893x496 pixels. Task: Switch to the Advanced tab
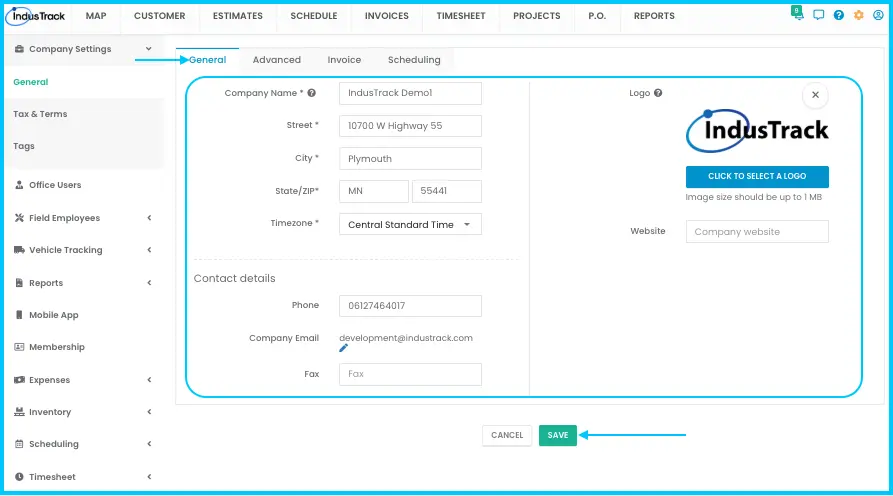(277, 60)
